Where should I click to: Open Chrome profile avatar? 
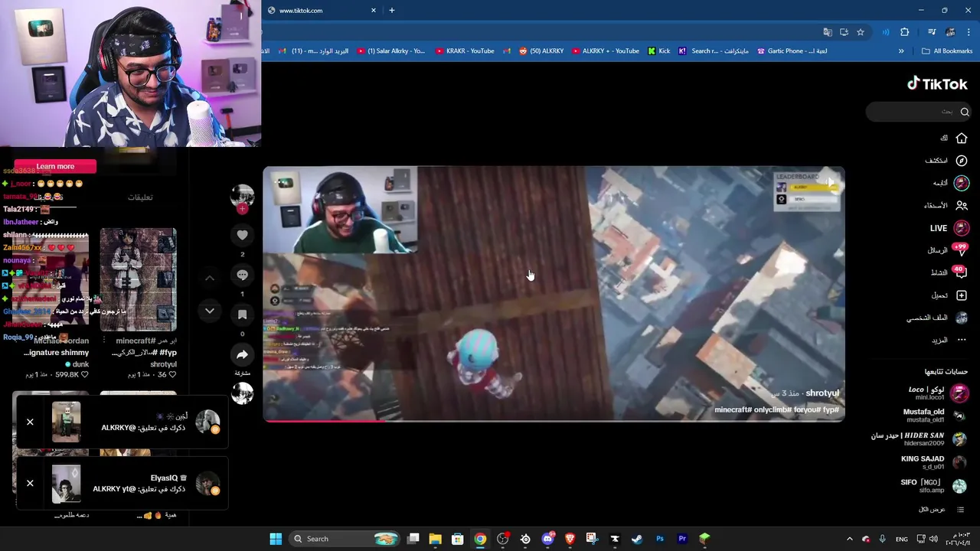950,32
